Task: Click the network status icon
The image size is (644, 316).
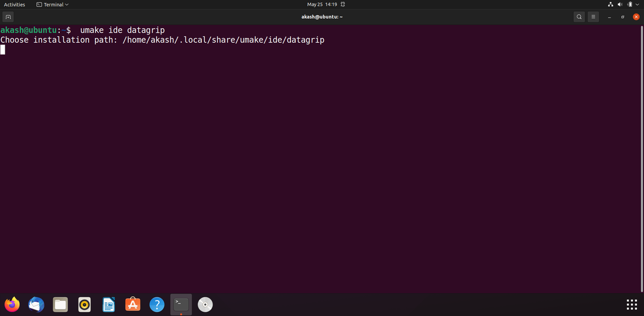Action: click(610, 5)
